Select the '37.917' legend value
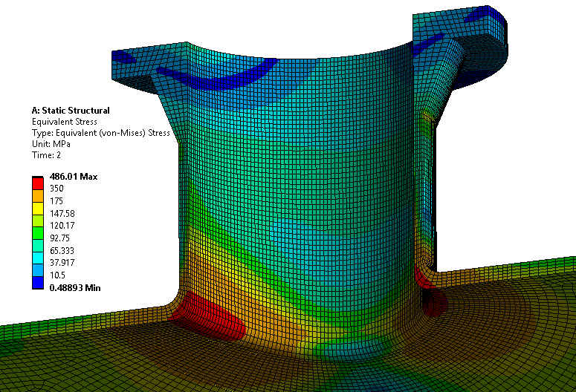 62,262
